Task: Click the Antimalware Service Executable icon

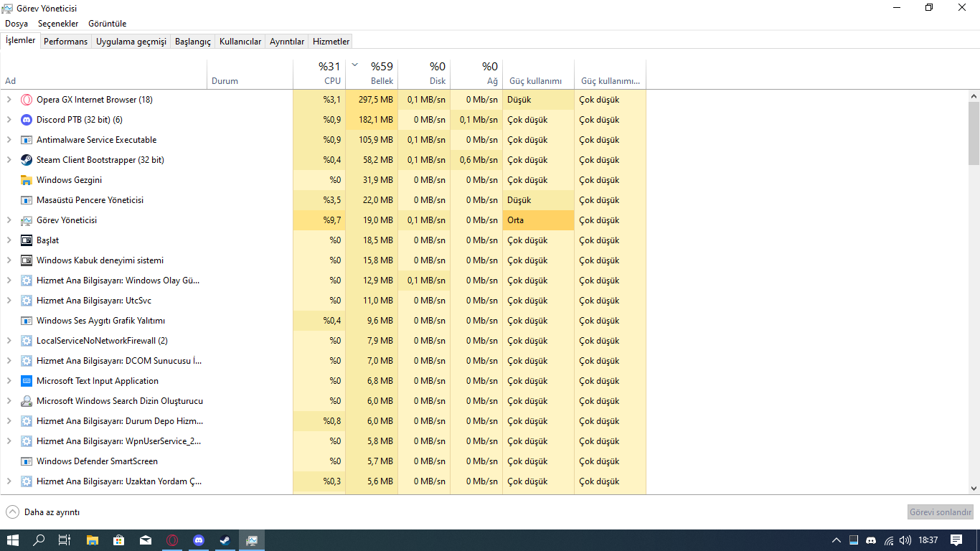Action: [x=27, y=140]
